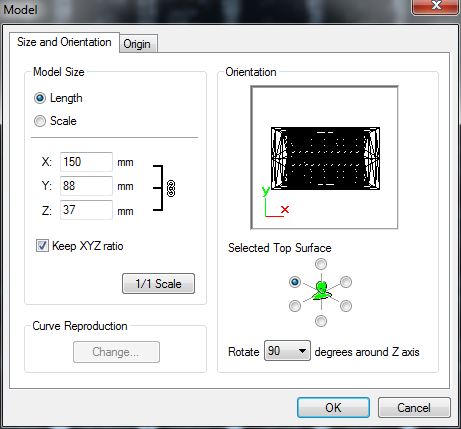Screen dimensions: 461x429
Task: Select the Length radio button
Action: [x=40, y=98]
